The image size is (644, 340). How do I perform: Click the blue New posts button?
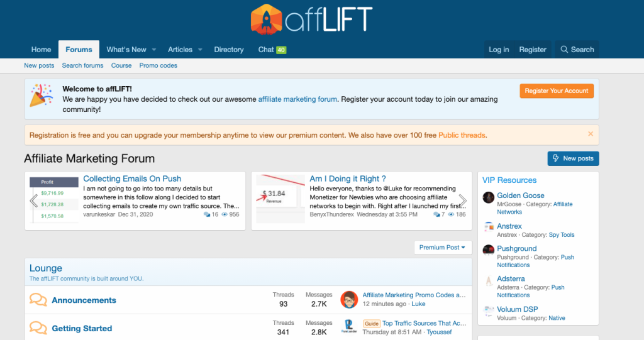[x=573, y=158]
